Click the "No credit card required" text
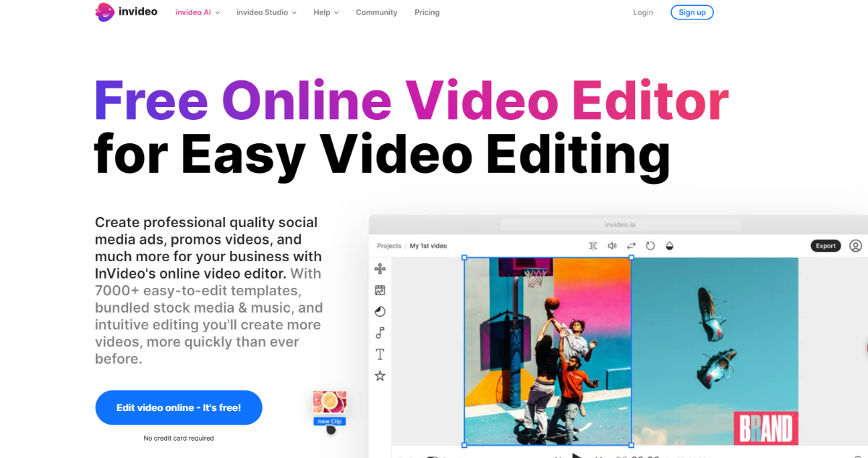Image resolution: width=868 pixels, height=458 pixels. 179,438
